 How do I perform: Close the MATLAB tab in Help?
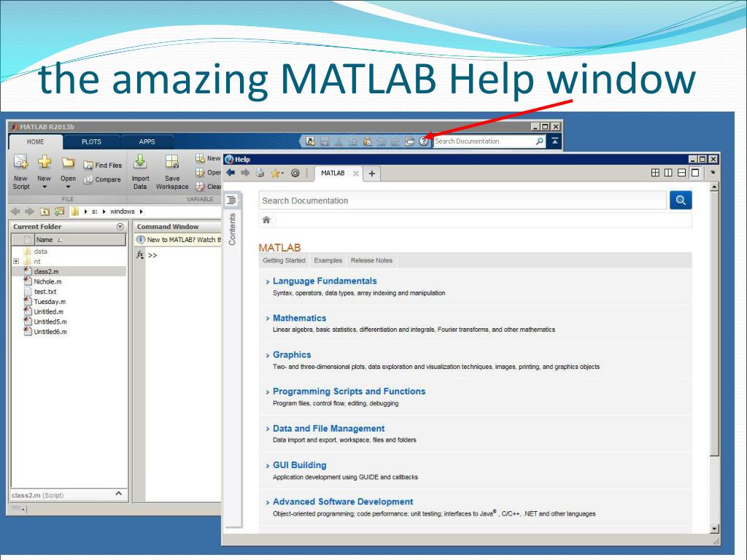coord(355,174)
